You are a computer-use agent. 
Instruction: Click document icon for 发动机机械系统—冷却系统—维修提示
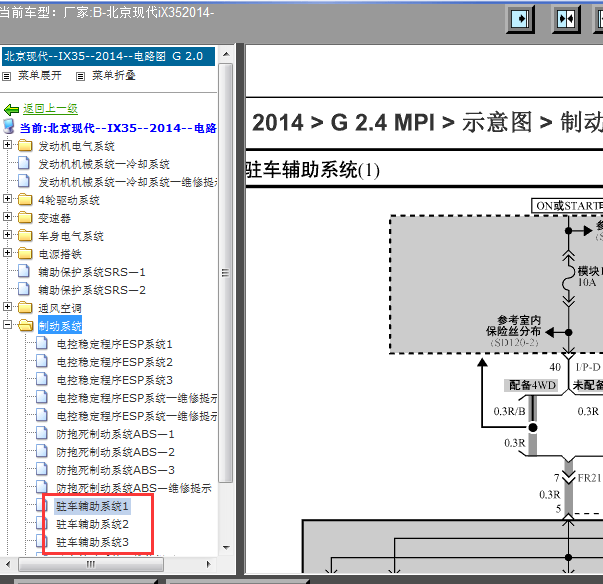[24, 181]
